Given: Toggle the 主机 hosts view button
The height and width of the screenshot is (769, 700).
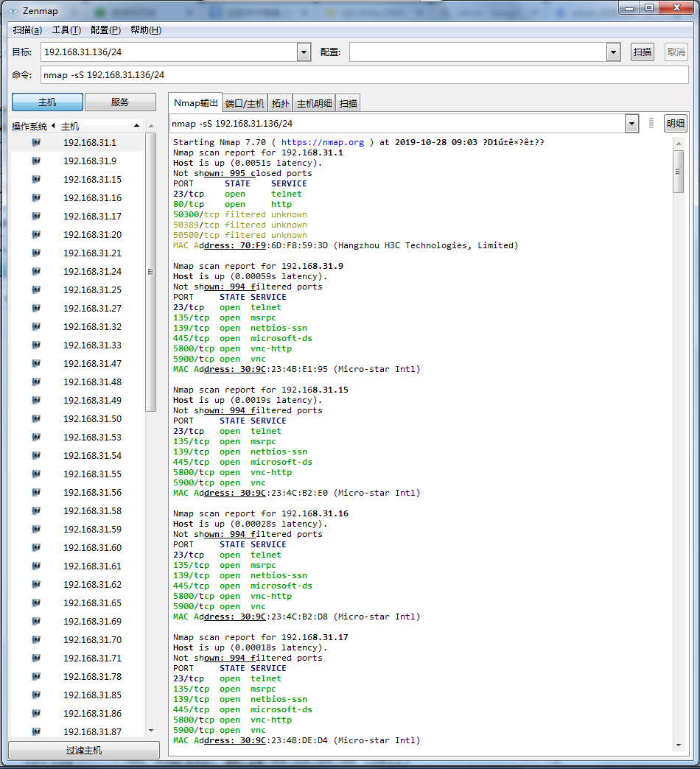Looking at the screenshot, I should (x=47, y=102).
